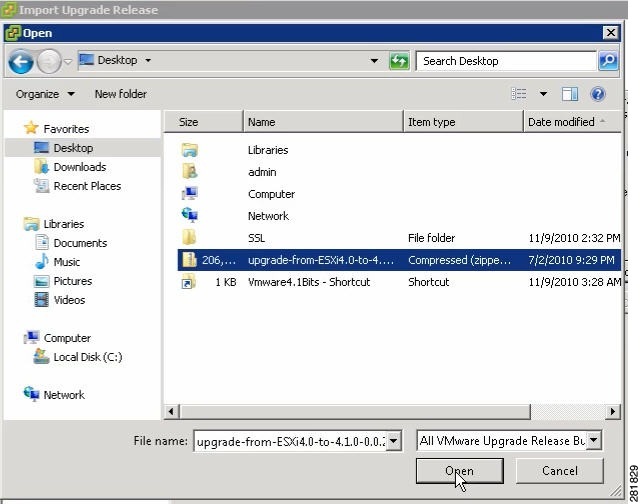Click the search magnifier icon
641x504 pixels.
point(608,61)
